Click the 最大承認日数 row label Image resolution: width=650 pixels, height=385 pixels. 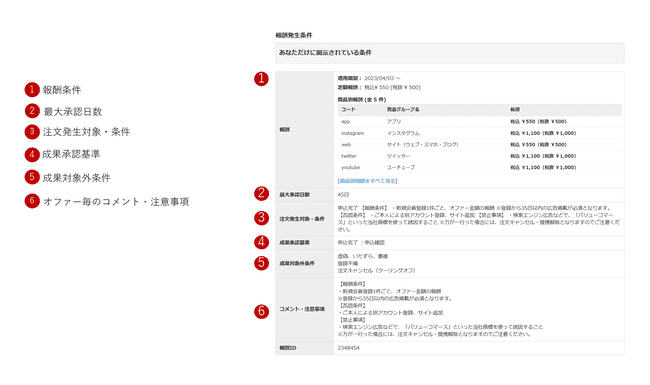pyautogui.click(x=294, y=194)
